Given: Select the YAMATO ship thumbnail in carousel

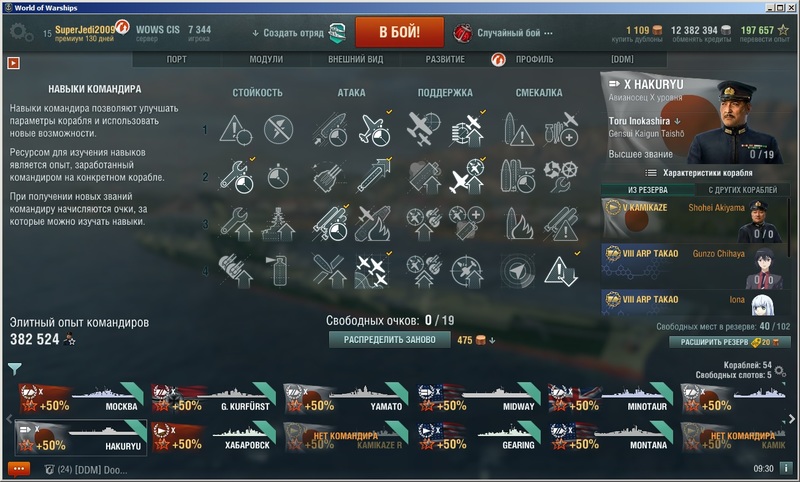Looking at the screenshot, I should pos(345,399).
